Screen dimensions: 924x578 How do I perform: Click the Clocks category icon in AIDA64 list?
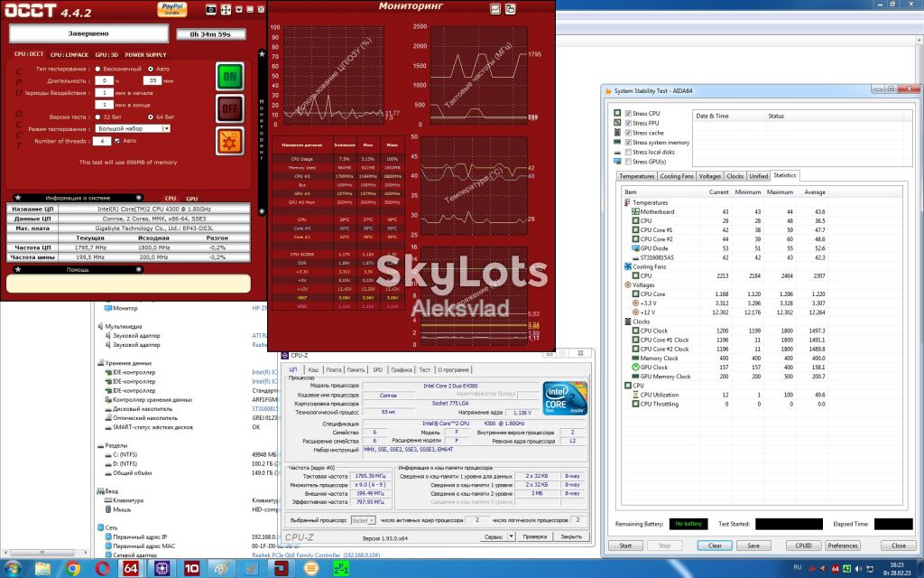628,322
